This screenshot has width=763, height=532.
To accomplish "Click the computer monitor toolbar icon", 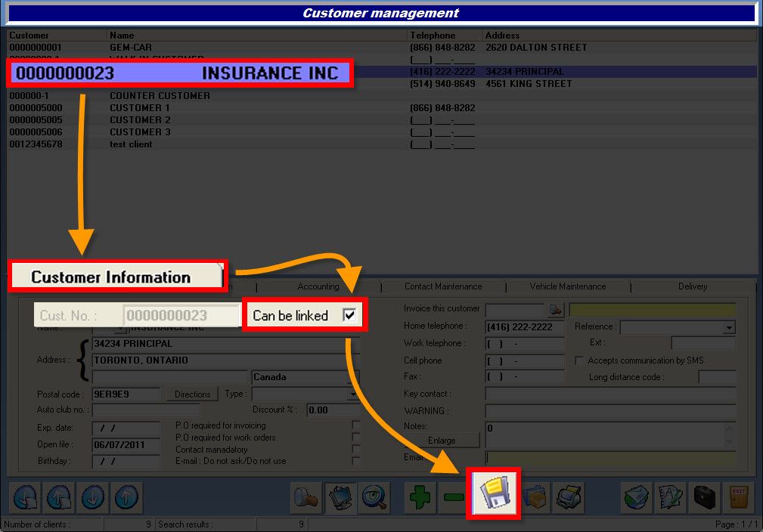I will point(340,497).
